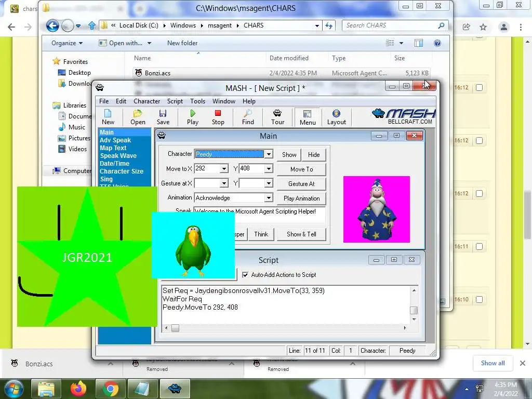Toggle Explorer preview pane icon
This screenshot has height=399, width=532.
(x=419, y=43)
